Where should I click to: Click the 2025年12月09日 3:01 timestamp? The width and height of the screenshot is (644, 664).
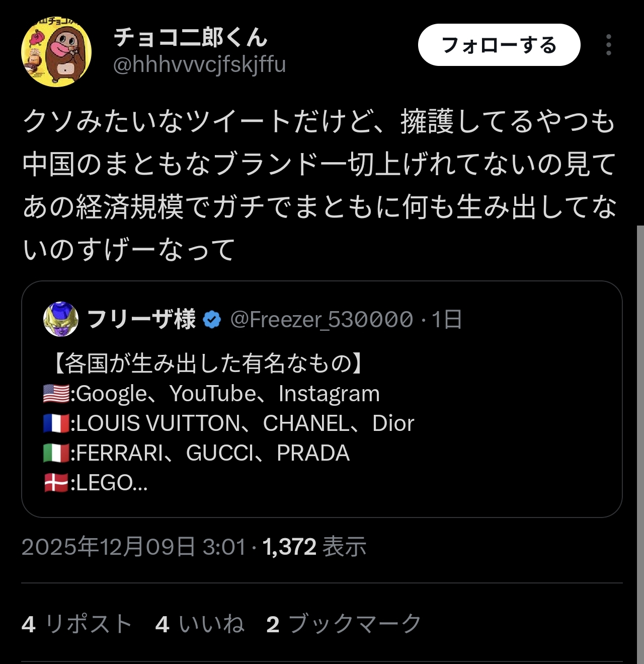[133, 547]
